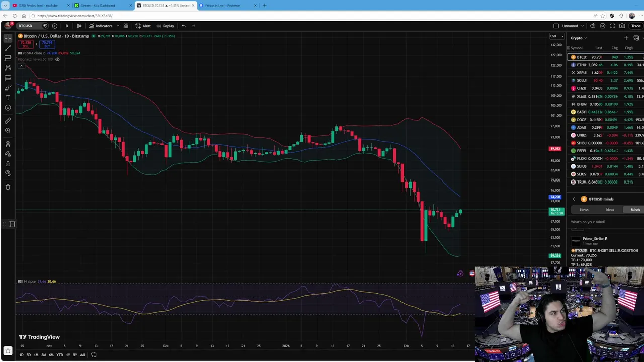644x362 pixels.
Task: Open the go-to-date calendar icon
Action: pos(94,355)
